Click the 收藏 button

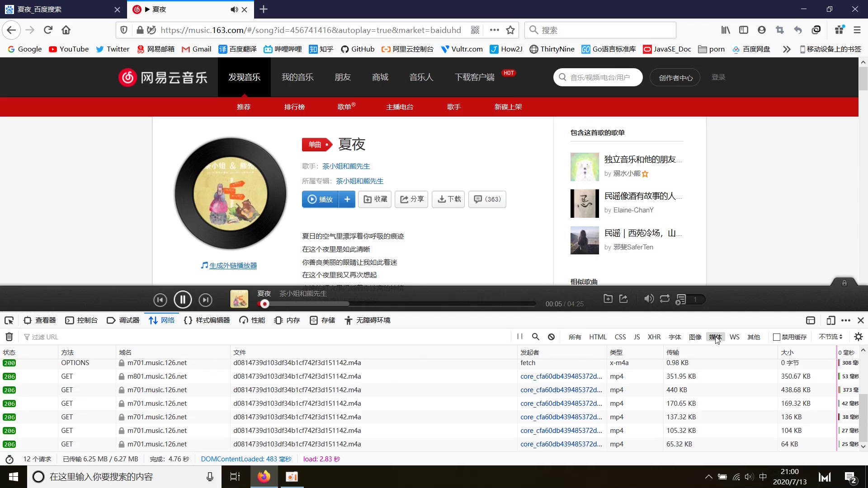[x=375, y=199]
